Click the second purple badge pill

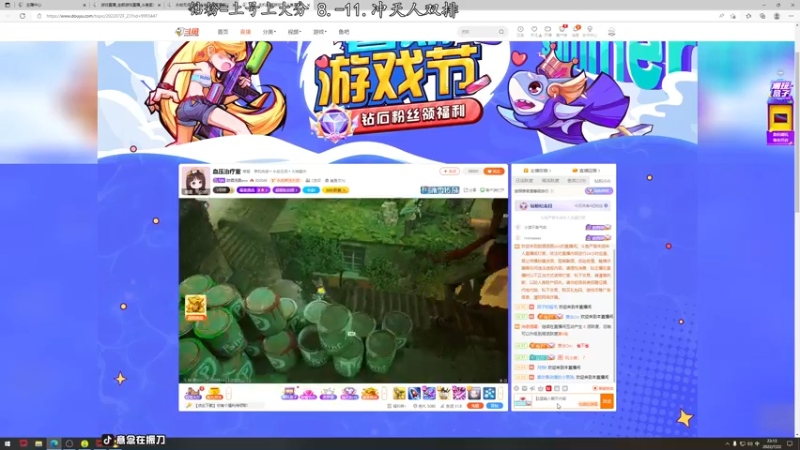[x=286, y=190]
